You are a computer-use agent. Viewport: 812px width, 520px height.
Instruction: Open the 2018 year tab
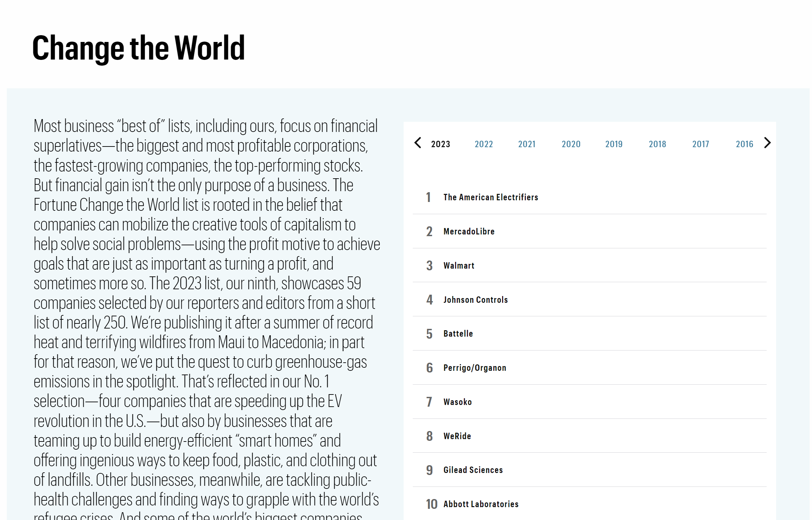[657, 144]
